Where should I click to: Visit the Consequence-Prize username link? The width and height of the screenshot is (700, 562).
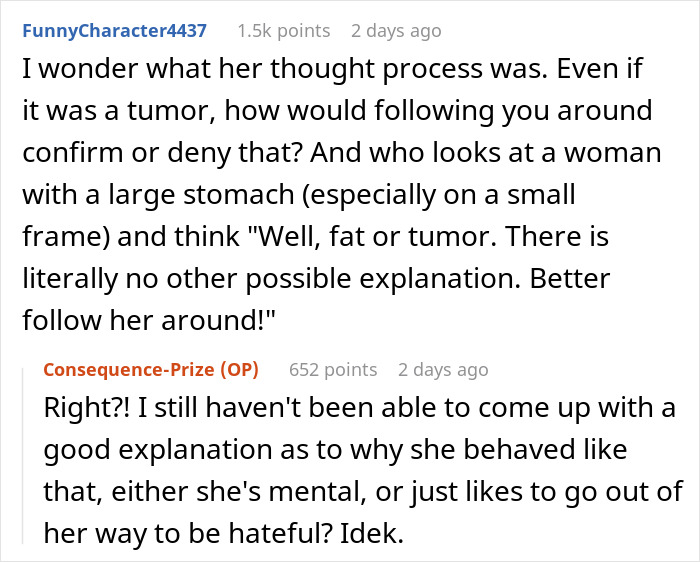pos(129,370)
